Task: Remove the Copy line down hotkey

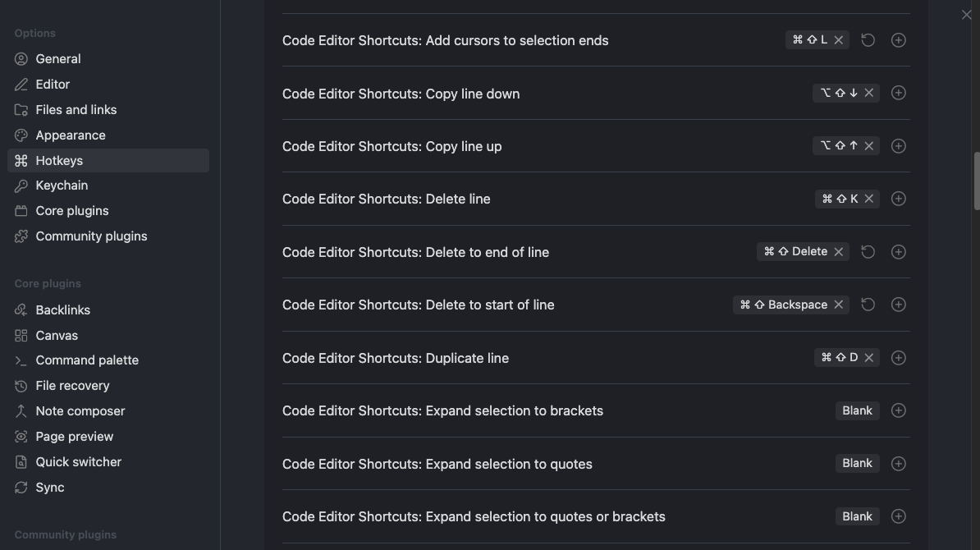Action: [x=869, y=94]
